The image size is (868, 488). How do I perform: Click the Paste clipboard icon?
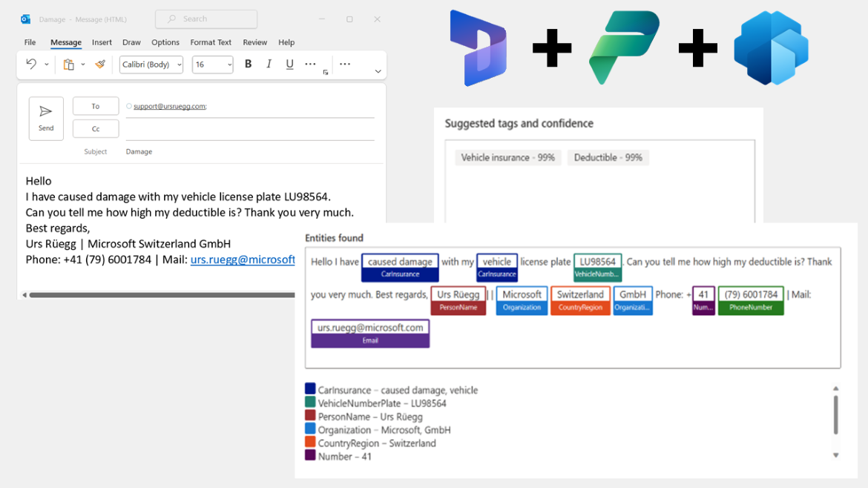[x=68, y=65]
